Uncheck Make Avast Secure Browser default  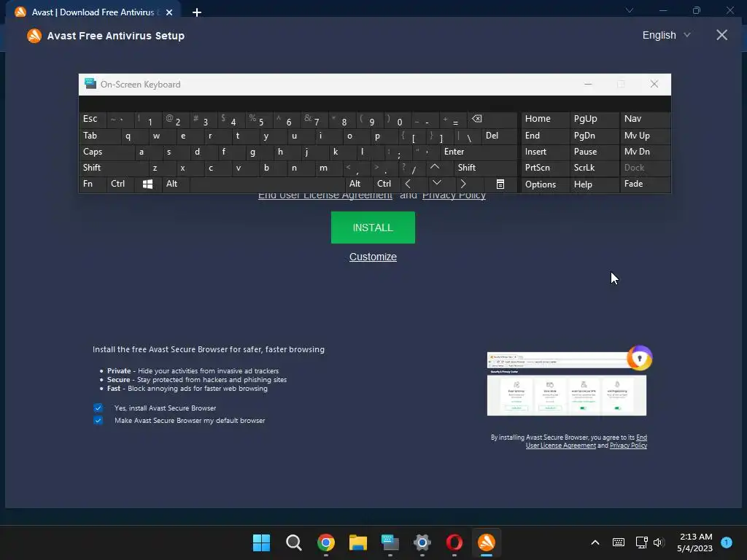(98, 421)
